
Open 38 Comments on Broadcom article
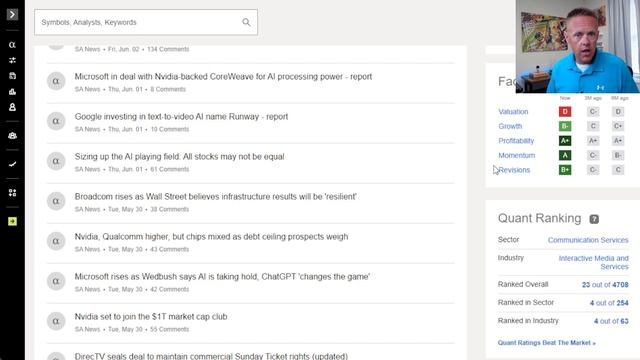click(x=170, y=209)
